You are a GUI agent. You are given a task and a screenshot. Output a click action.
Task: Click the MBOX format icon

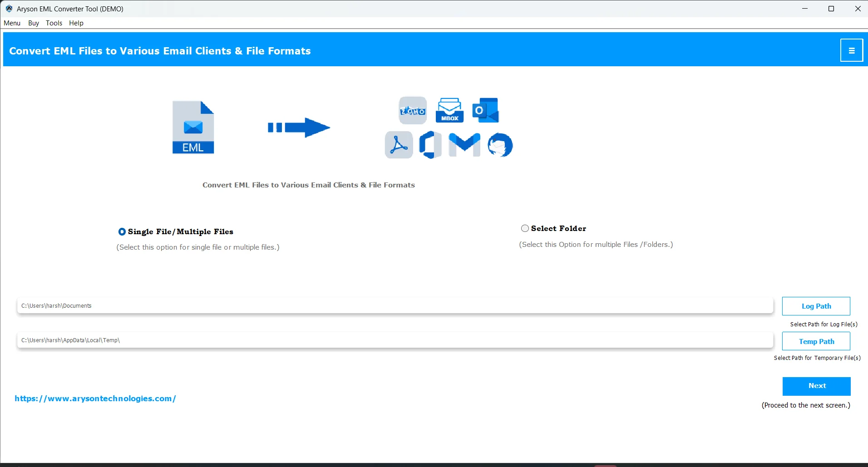[x=449, y=110]
